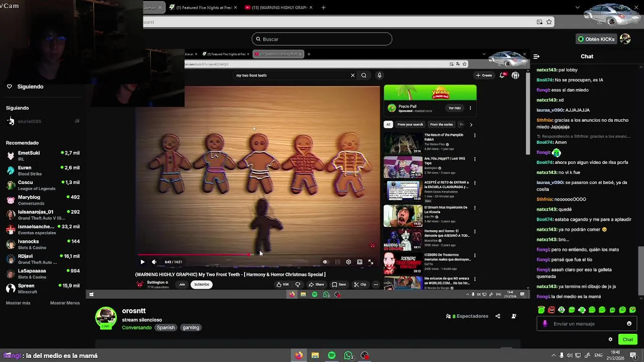Select the 'All' filter chip
Viewport: 644px width, 362px height.
pos(388,124)
